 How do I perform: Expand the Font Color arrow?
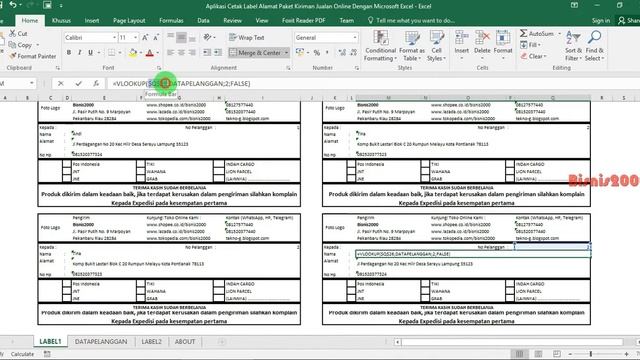(x=158, y=53)
